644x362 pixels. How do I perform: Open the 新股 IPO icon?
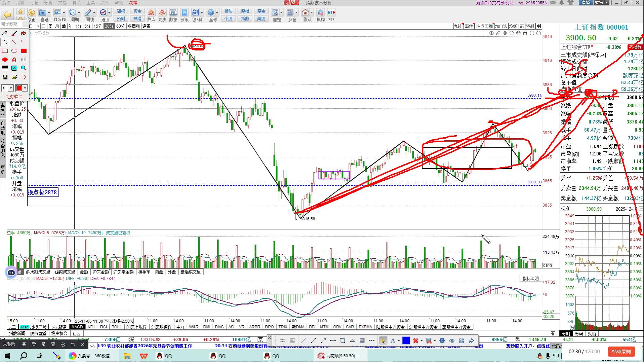coord(185,15)
